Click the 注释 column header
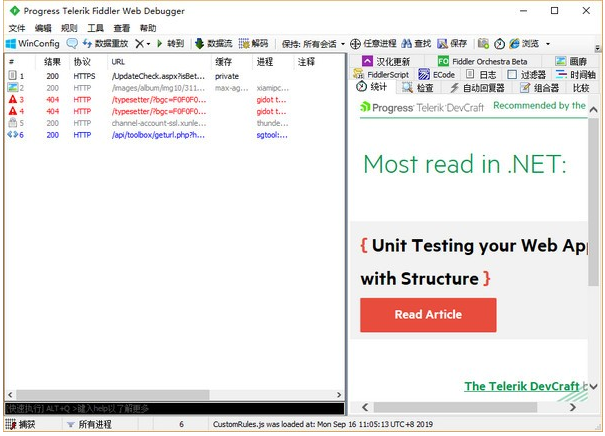The height and width of the screenshot is (436, 605). pyautogui.click(x=306, y=62)
